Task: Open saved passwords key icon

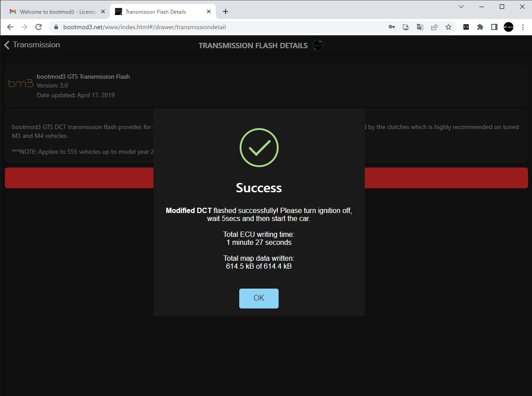Action: [392, 27]
